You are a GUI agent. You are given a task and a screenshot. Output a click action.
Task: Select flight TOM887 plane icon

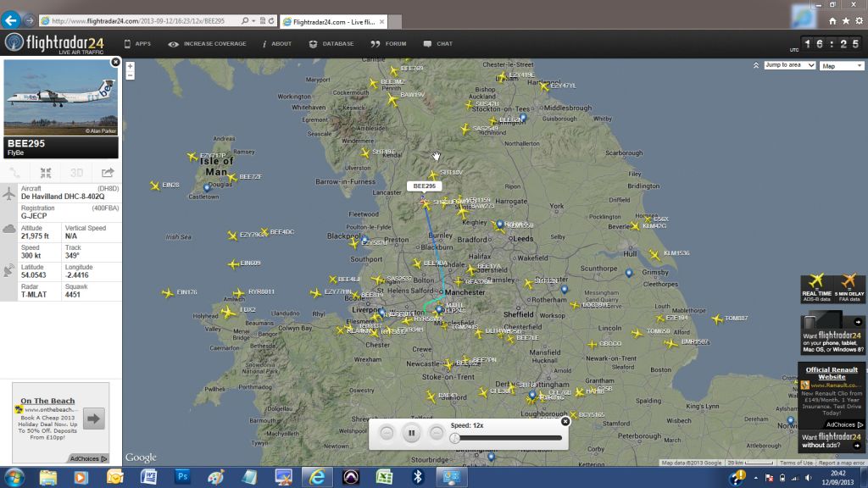717,319
